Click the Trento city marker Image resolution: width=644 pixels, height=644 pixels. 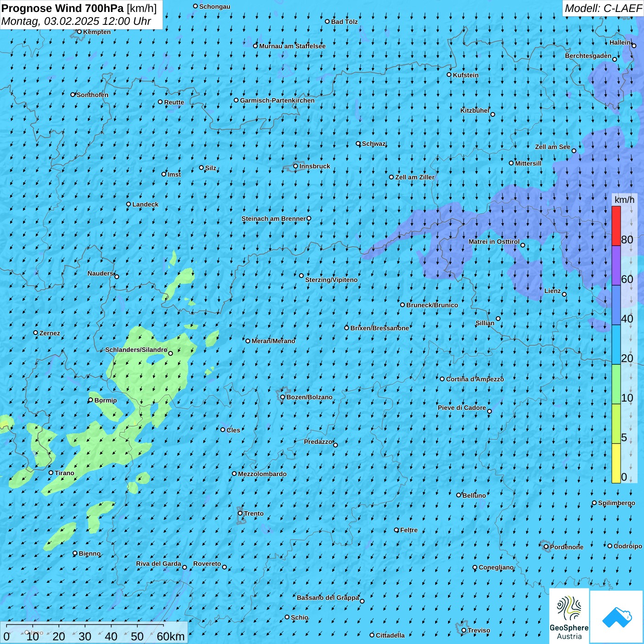click(x=240, y=513)
